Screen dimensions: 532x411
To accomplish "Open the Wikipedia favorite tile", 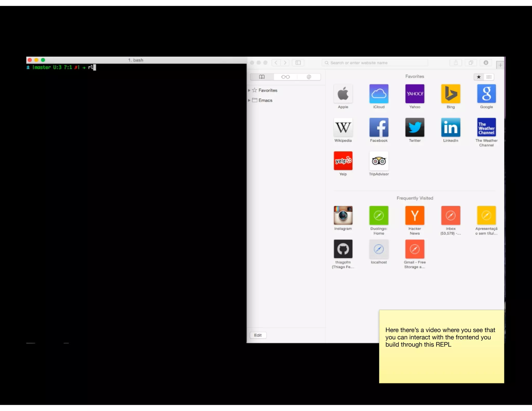I will [x=343, y=128].
